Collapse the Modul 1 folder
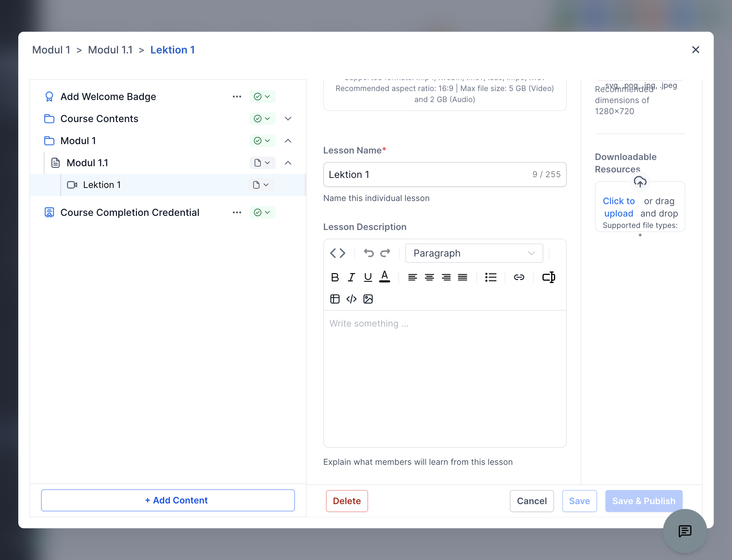 tap(288, 141)
